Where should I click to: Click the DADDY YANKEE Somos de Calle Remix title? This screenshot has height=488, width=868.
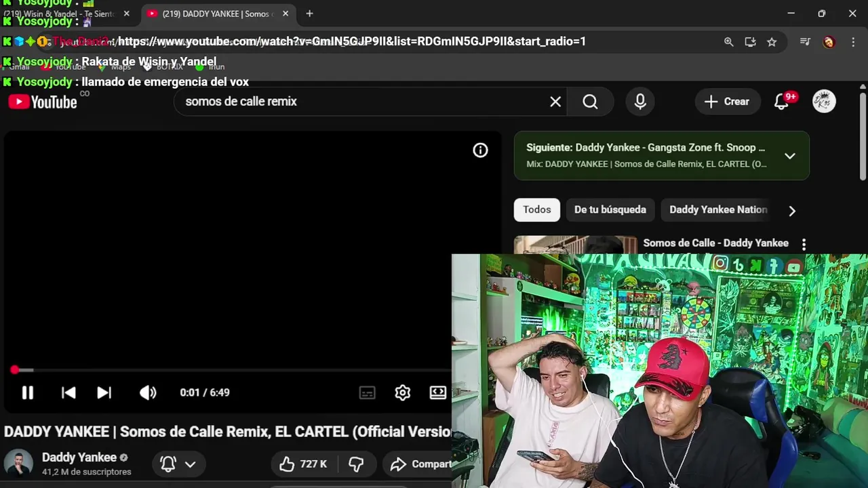(228, 432)
